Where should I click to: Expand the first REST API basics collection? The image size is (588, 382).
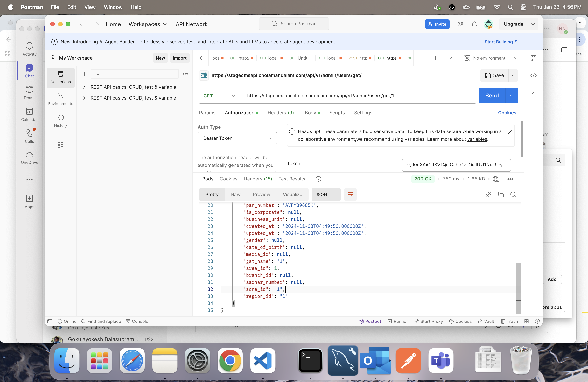[x=84, y=87]
